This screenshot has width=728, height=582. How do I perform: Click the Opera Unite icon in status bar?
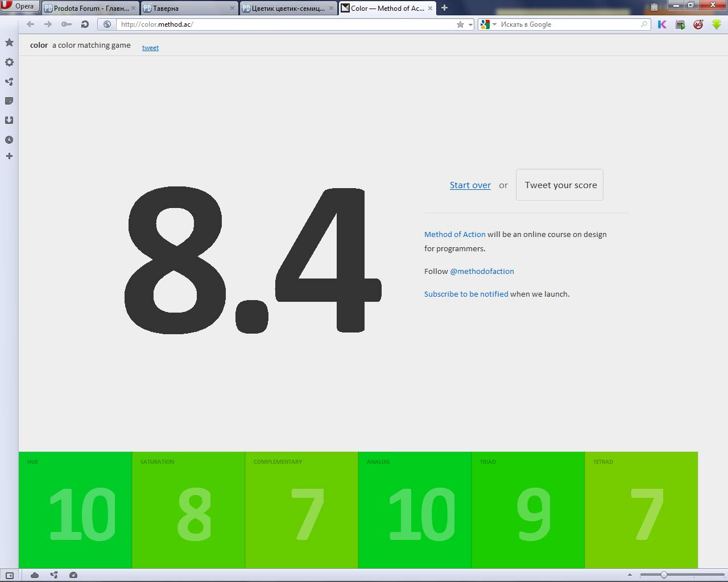54,575
